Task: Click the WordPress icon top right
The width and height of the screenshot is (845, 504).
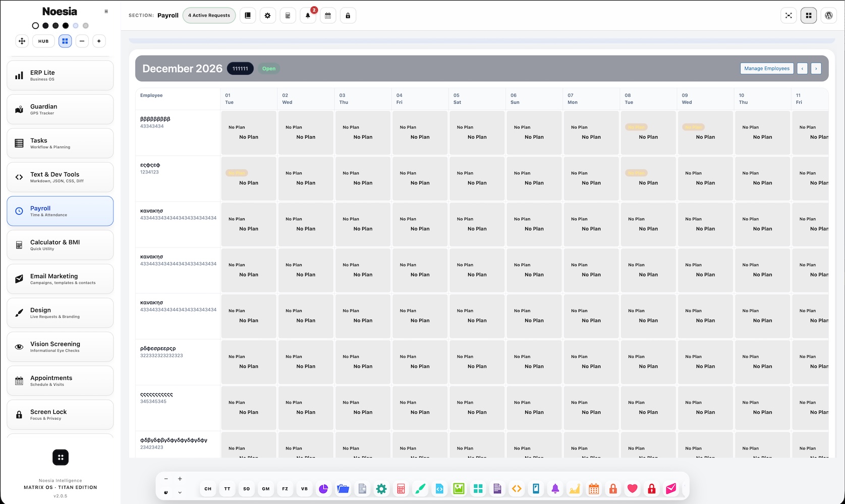Action: pyautogui.click(x=829, y=16)
